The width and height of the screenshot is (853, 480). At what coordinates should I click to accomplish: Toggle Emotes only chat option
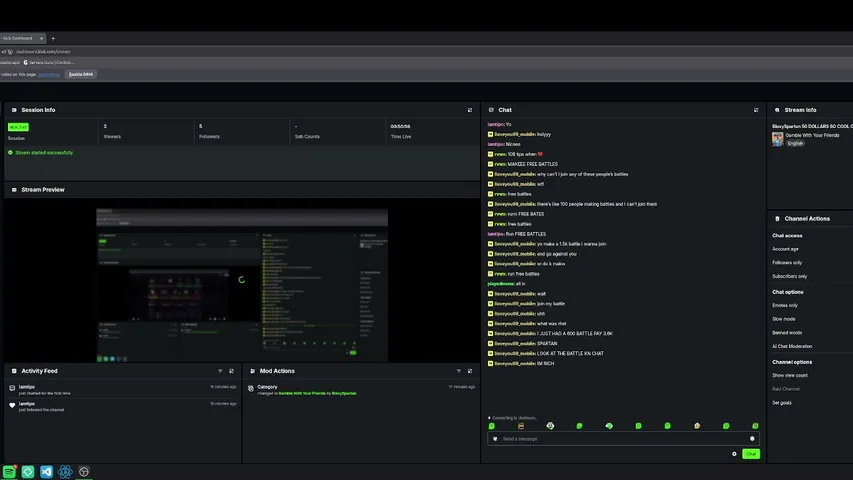(785, 305)
